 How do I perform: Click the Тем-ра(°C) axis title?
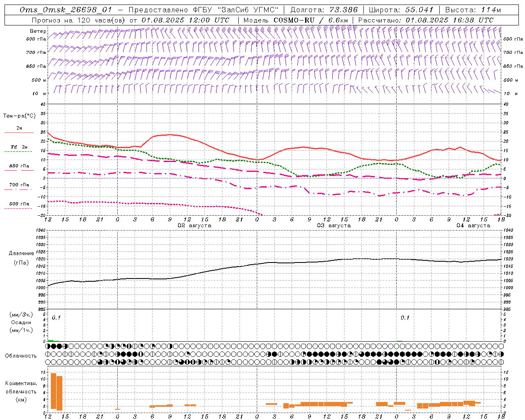19,116
